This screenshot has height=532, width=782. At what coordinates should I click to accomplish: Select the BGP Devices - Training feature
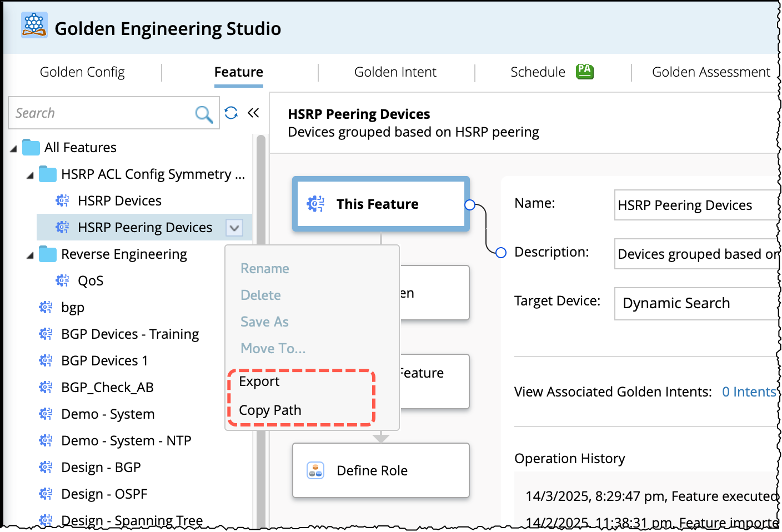point(130,334)
